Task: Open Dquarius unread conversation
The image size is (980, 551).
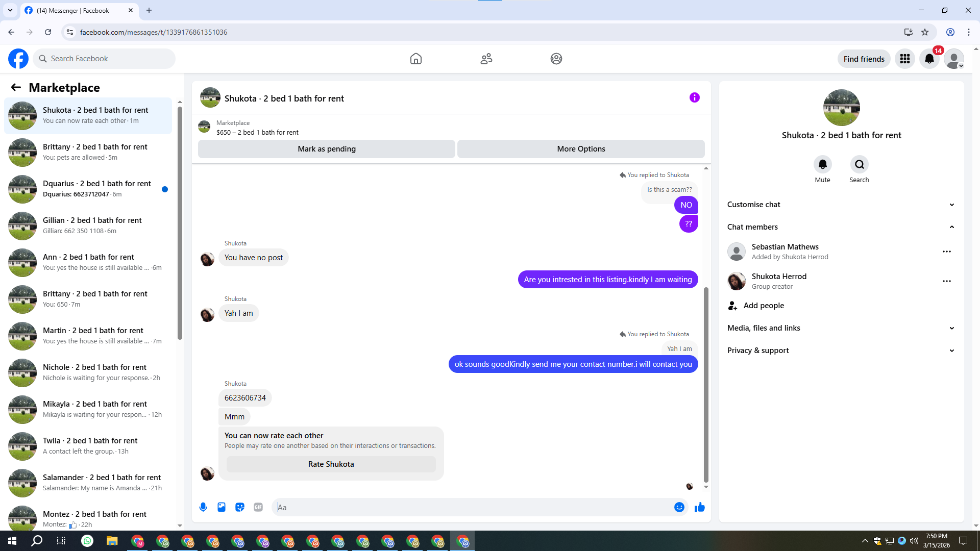Action: point(88,189)
